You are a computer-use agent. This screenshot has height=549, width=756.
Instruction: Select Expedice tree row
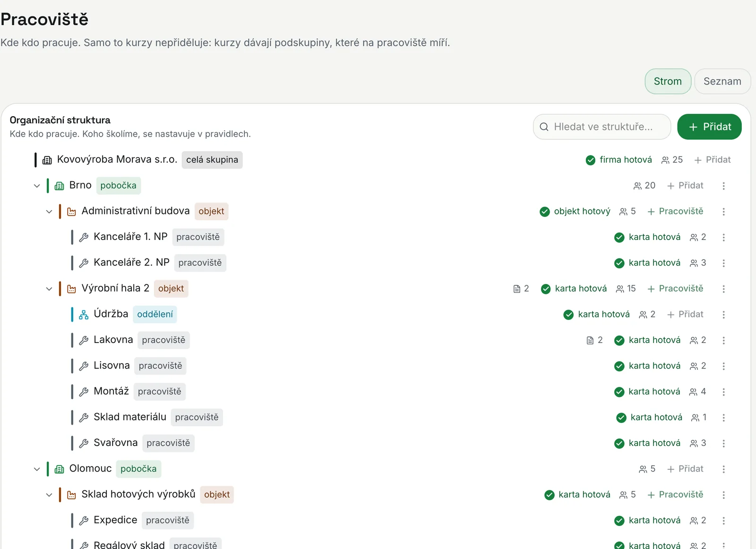coord(376,520)
